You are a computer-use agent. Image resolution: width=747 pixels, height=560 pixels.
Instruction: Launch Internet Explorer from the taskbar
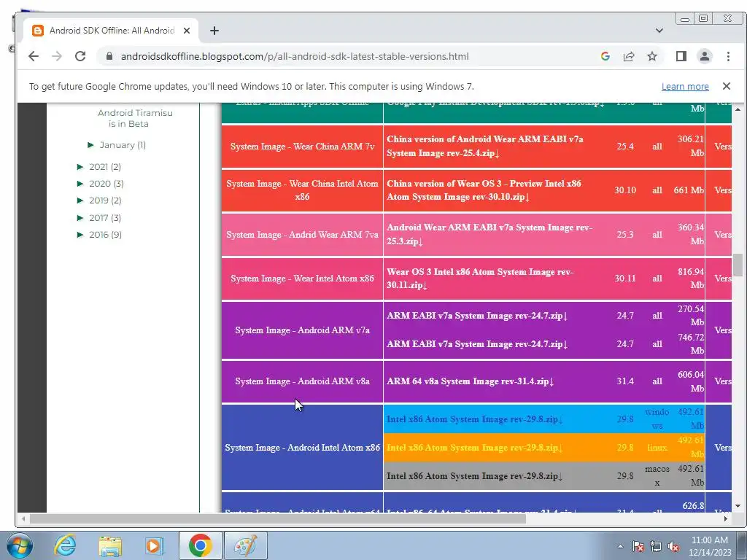(x=65, y=545)
